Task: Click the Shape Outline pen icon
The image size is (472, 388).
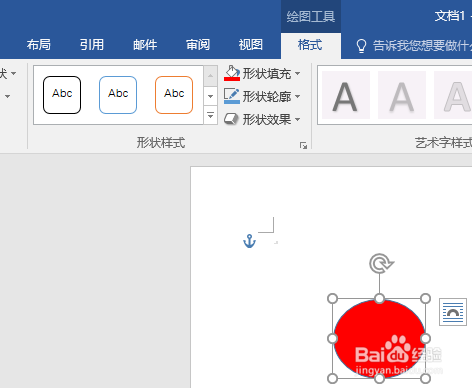Action: point(232,96)
